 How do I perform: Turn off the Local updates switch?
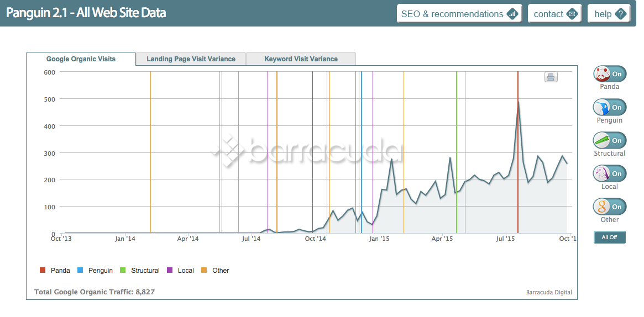[609, 173]
